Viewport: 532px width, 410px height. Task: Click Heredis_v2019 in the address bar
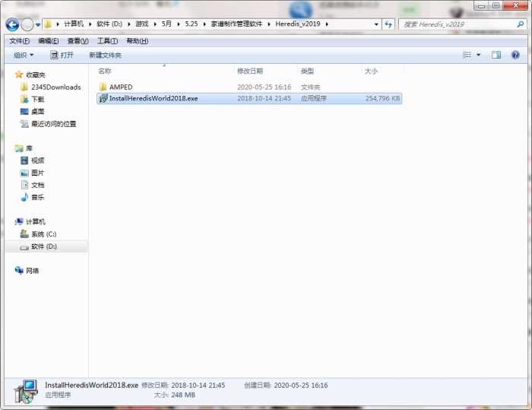(x=298, y=24)
